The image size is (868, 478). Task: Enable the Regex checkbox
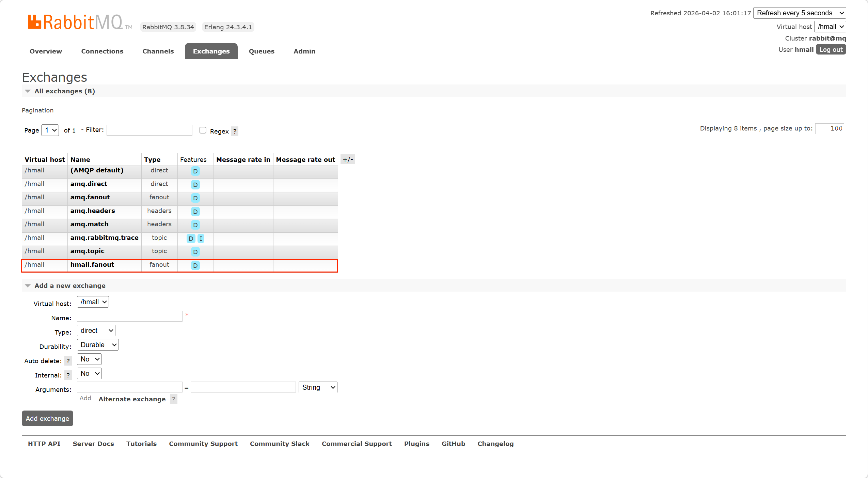[203, 130]
